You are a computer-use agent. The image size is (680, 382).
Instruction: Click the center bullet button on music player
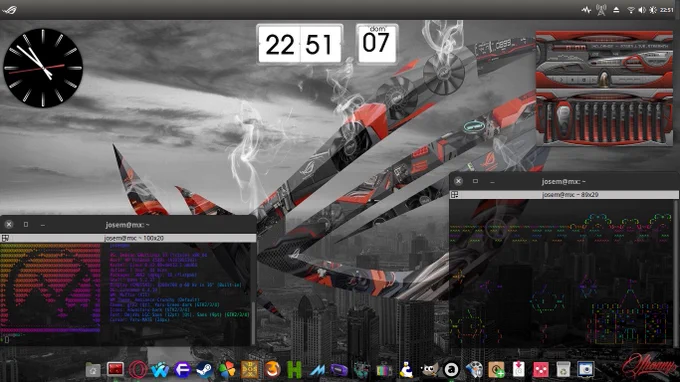[x=604, y=80]
